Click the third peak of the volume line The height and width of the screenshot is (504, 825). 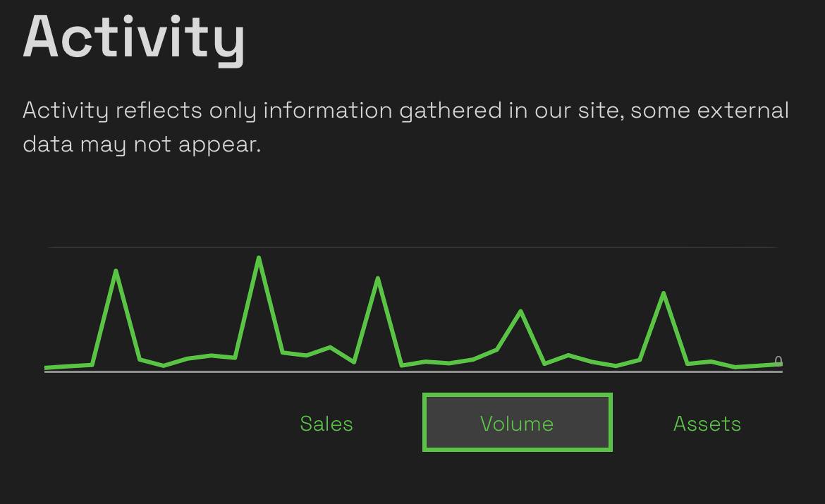(378, 278)
